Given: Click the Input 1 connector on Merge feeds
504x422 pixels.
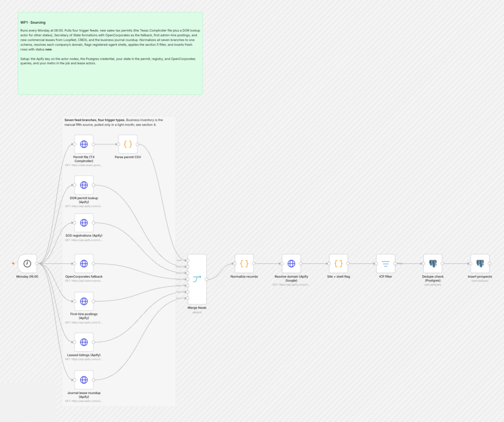Looking at the screenshot, I should tap(188, 260).
